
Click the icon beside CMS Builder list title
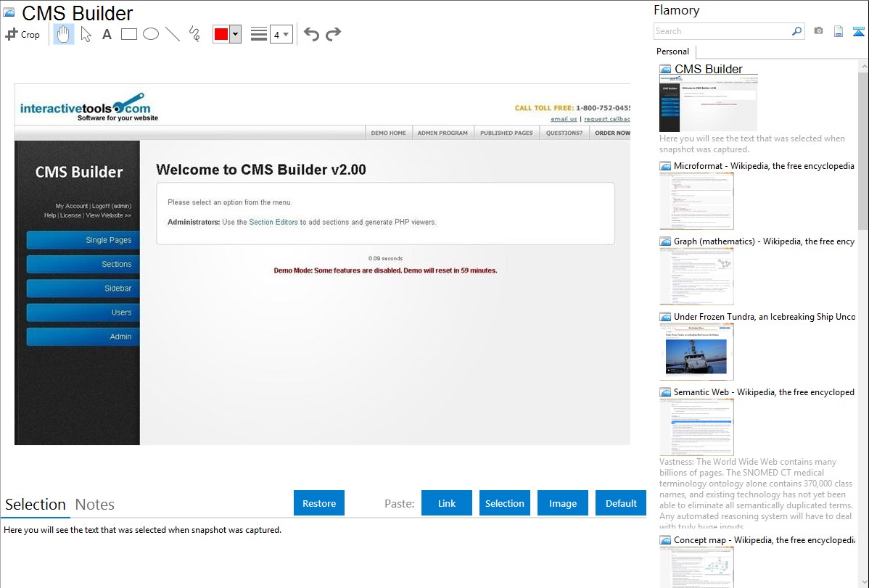point(666,70)
